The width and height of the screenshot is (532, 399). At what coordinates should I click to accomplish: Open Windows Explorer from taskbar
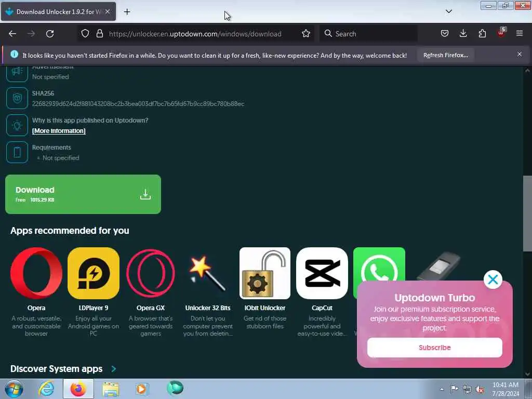click(x=111, y=389)
